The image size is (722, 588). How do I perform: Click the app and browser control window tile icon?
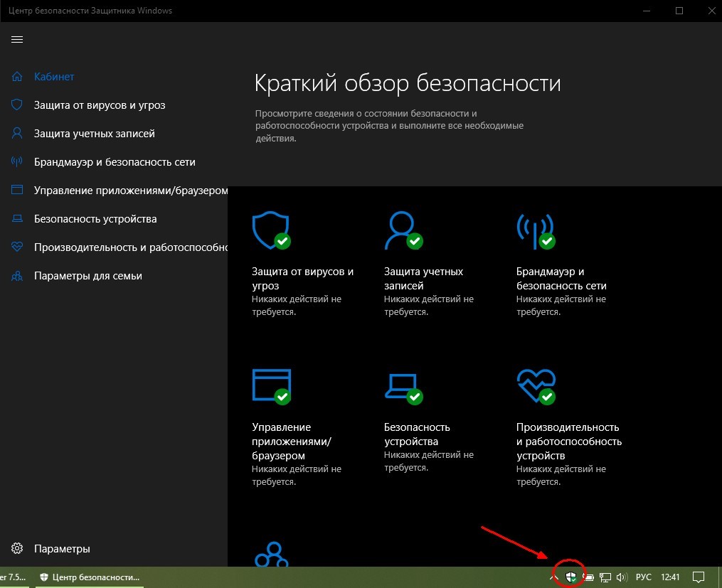(x=271, y=387)
